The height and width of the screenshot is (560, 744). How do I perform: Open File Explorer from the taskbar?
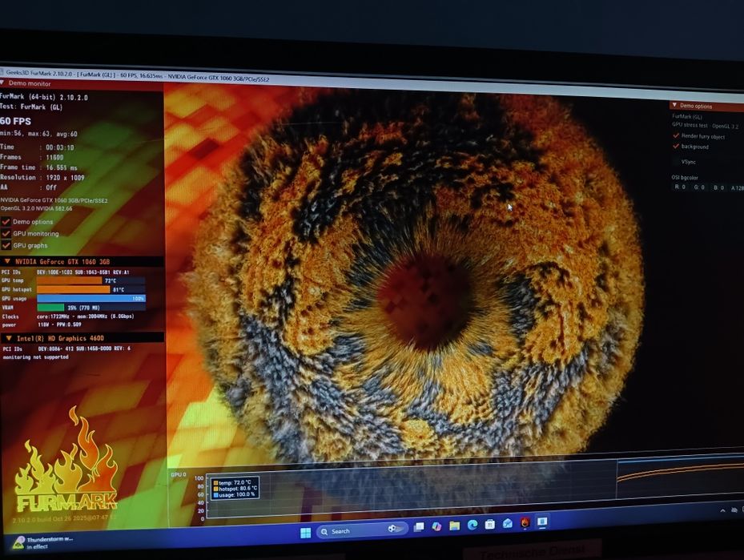pos(455,526)
